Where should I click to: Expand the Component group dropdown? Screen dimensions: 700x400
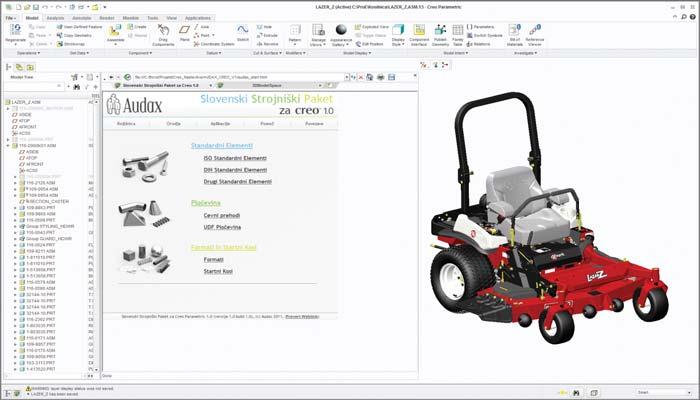pyautogui.click(x=140, y=53)
